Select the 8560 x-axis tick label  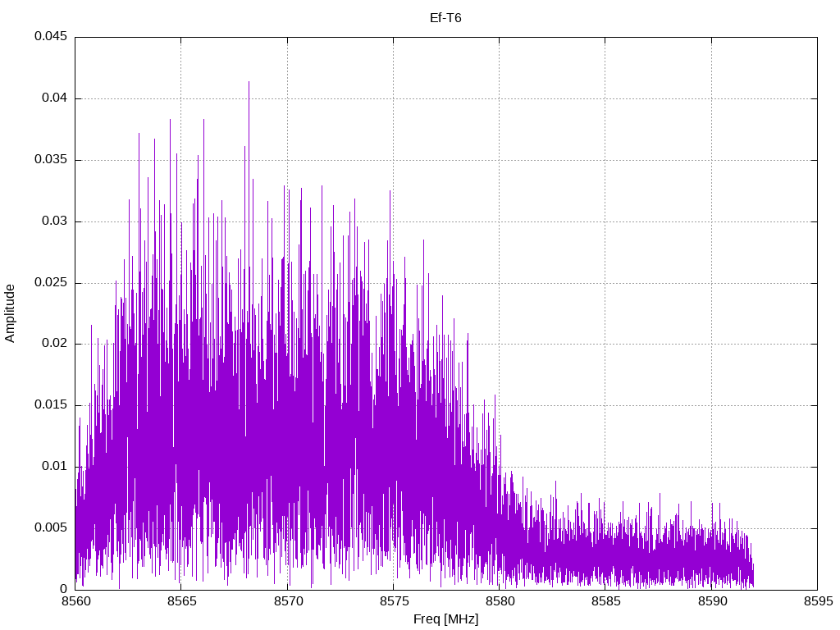75,601
